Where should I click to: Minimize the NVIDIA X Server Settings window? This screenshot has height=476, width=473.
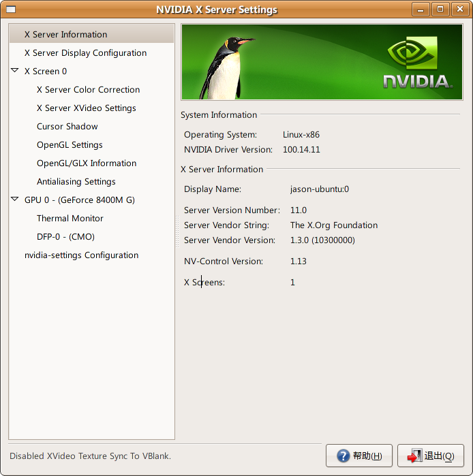[x=421, y=10]
